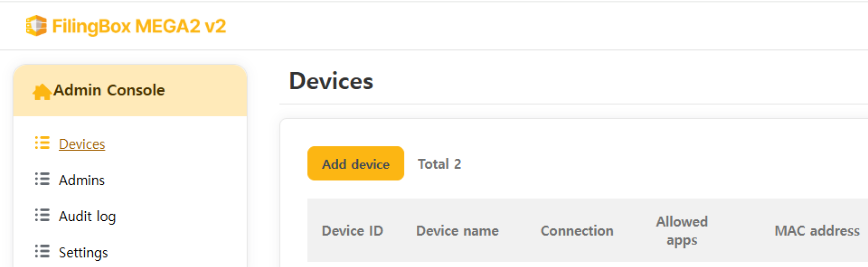This screenshot has height=267, width=868.
Task: Navigate to the Settings page
Action: coord(83,252)
